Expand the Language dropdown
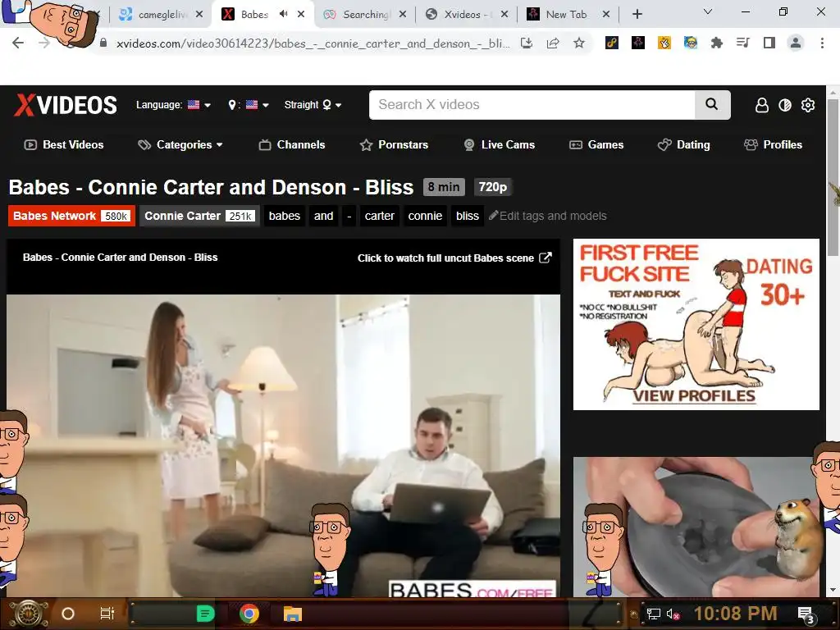Screen dimensions: 840x630 (173, 105)
